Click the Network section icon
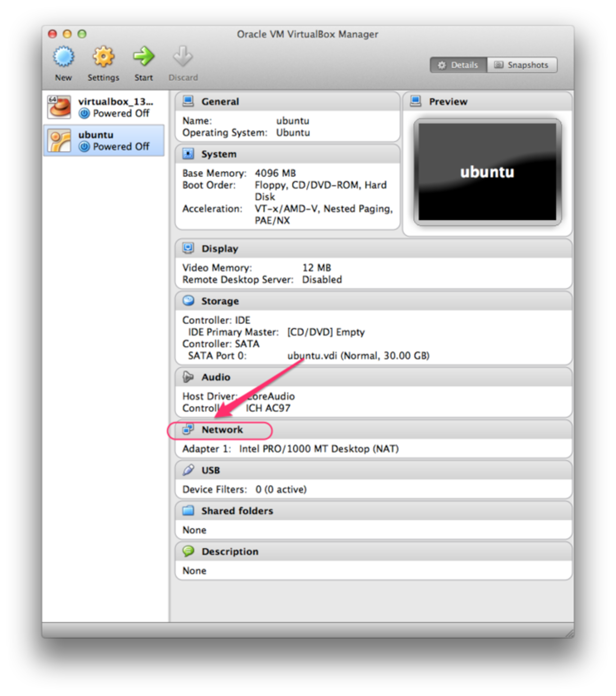The image size is (616, 696). [x=188, y=429]
